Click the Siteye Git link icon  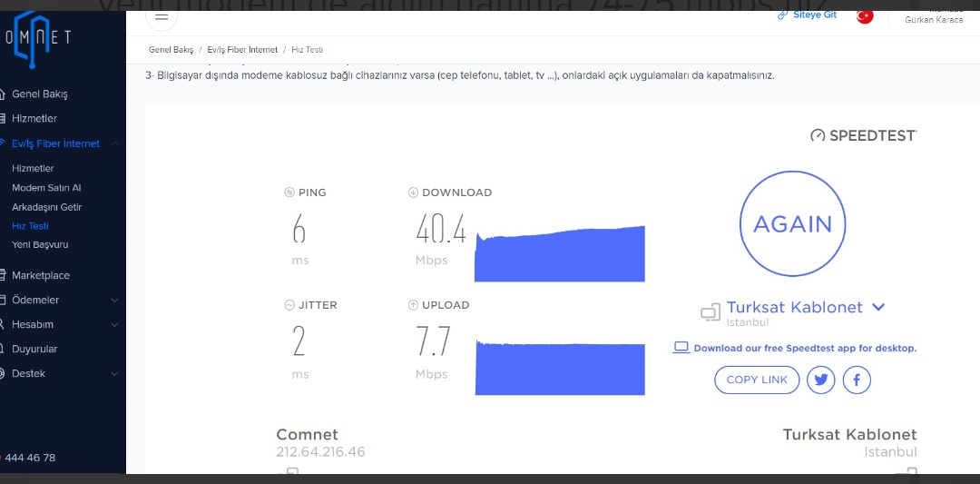tap(782, 15)
